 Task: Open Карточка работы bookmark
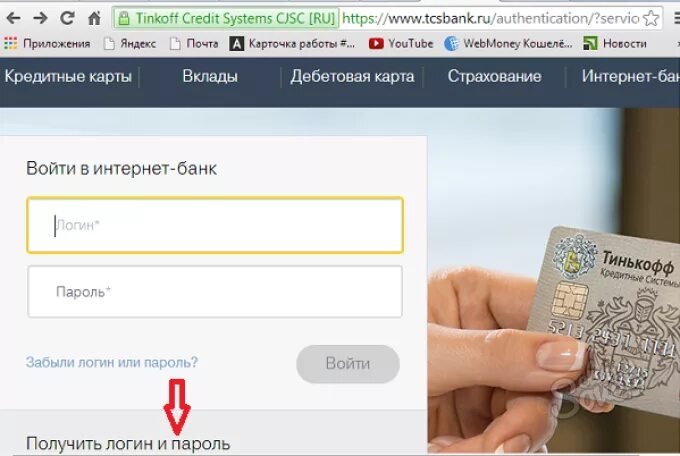[x=292, y=43]
